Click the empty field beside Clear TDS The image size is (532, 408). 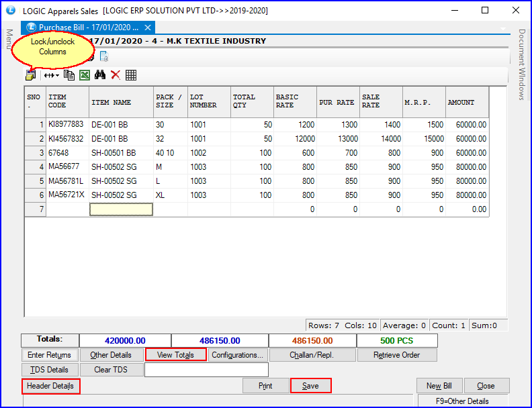point(207,370)
